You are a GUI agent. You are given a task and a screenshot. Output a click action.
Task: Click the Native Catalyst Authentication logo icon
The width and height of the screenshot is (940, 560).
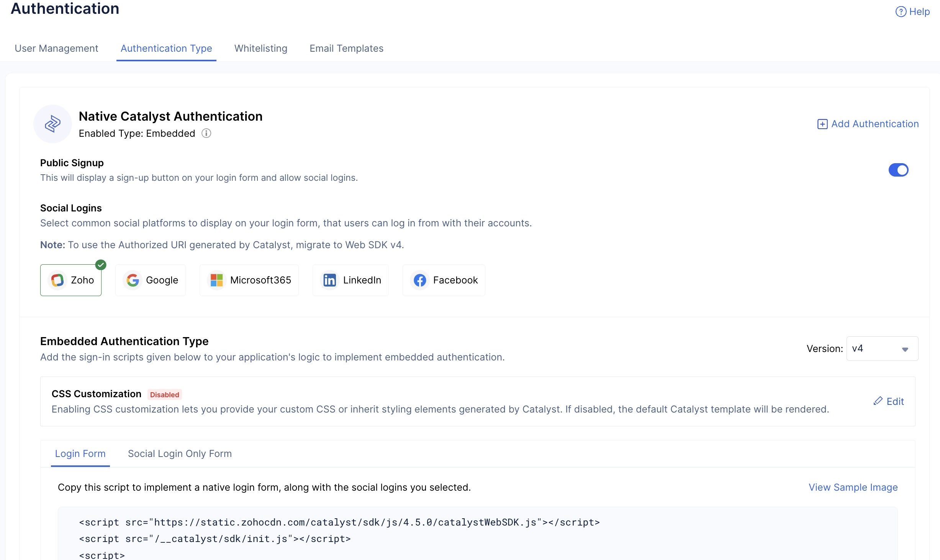pos(52,124)
